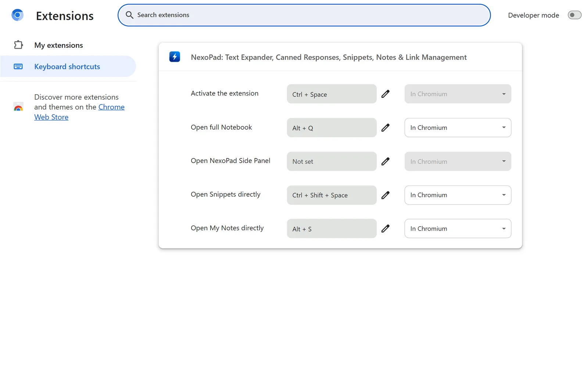The width and height of the screenshot is (588, 374).
Task: Open scope dropdown for Open full Notebook
Action: coord(458,128)
